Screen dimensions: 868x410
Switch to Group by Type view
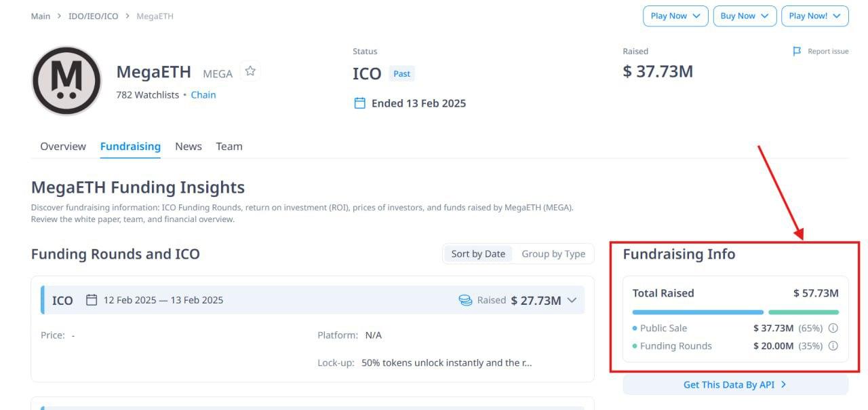[x=553, y=254]
